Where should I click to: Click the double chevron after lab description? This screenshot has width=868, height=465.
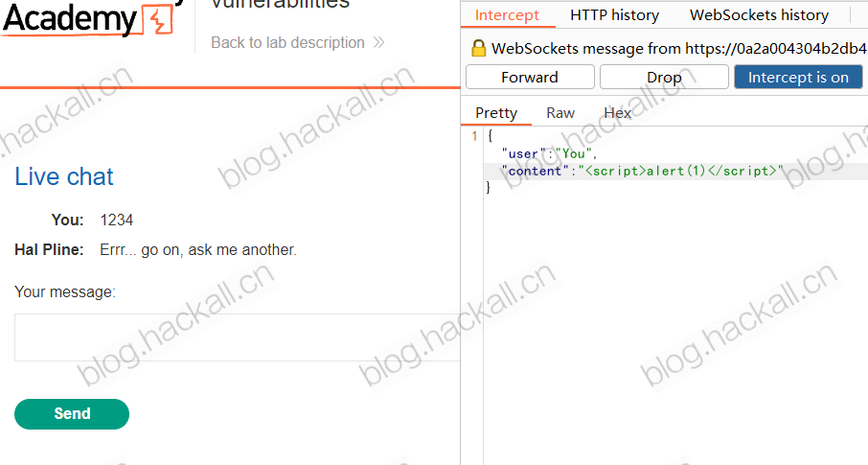coord(378,43)
